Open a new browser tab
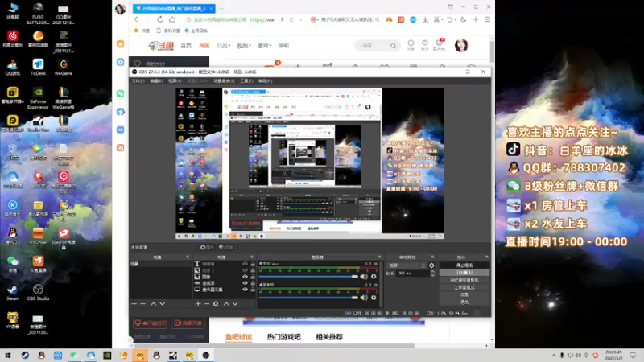644x362 pixels. coord(221,8)
